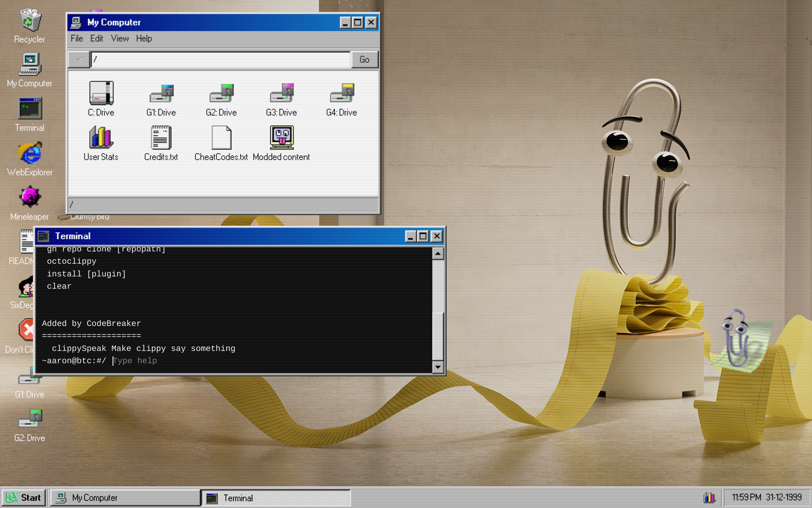Screen dimensions: 812x508
Task: Open the Edit menu in My Computer
Action: [x=96, y=39]
